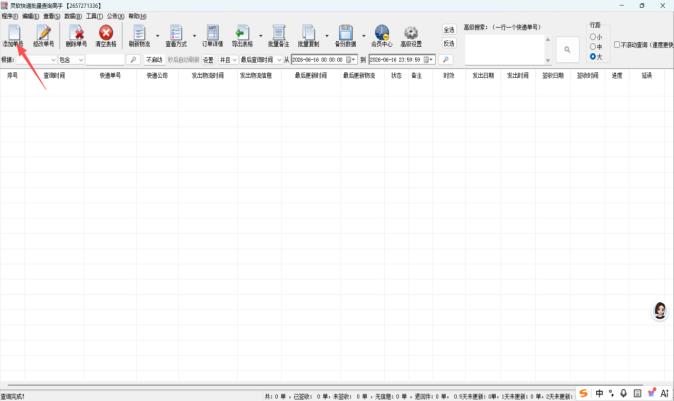Expand the 包含 (contains) condition dropdown
Viewport: 674px width, 401px height.
(71, 60)
